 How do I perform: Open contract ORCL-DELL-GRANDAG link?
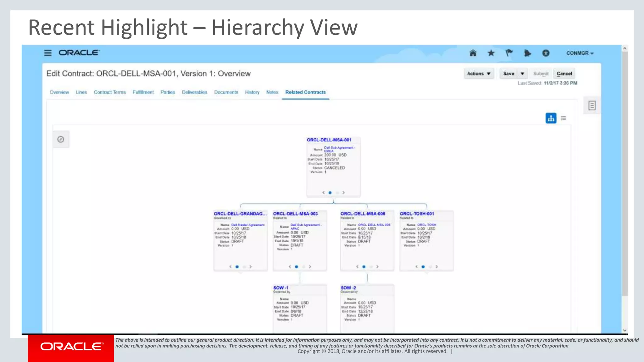tap(240, 214)
